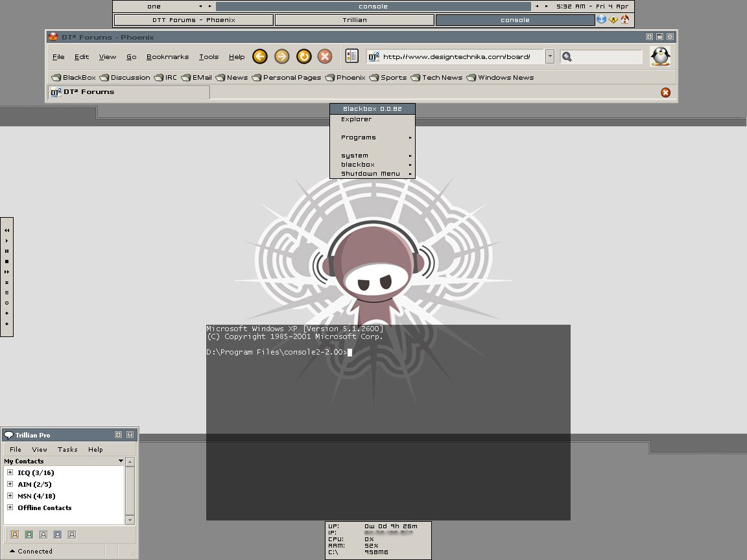Click the yellow diamond sign tray icon

click(613, 19)
